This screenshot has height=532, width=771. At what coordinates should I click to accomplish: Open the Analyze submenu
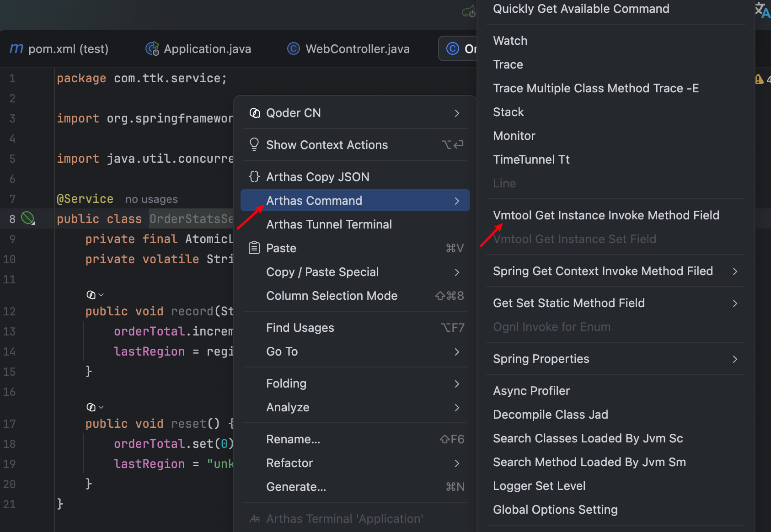355,407
